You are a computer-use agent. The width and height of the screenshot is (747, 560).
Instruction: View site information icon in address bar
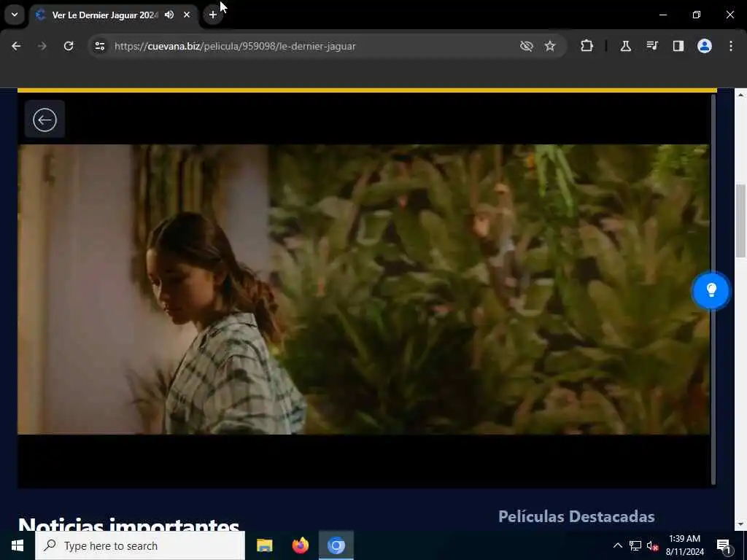[99, 46]
